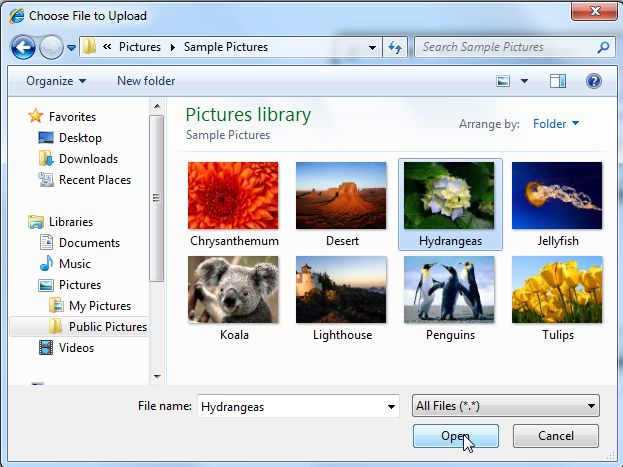Click the magnifier search icon

tap(603, 47)
